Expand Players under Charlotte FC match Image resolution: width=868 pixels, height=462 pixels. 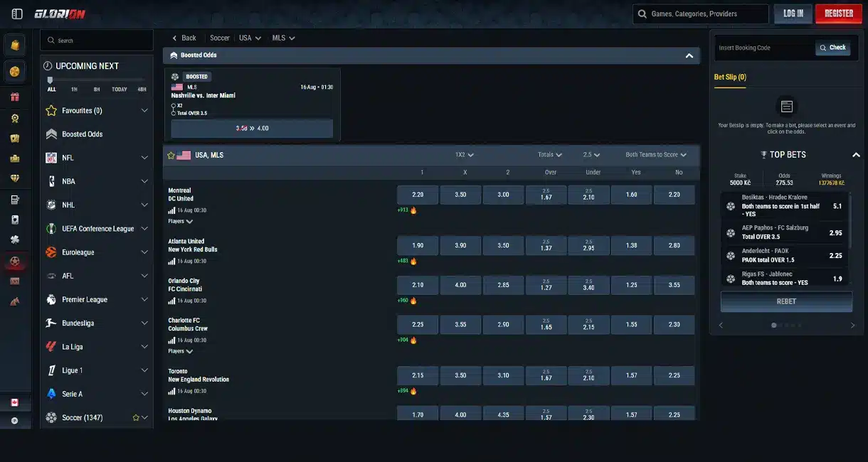tap(181, 351)
